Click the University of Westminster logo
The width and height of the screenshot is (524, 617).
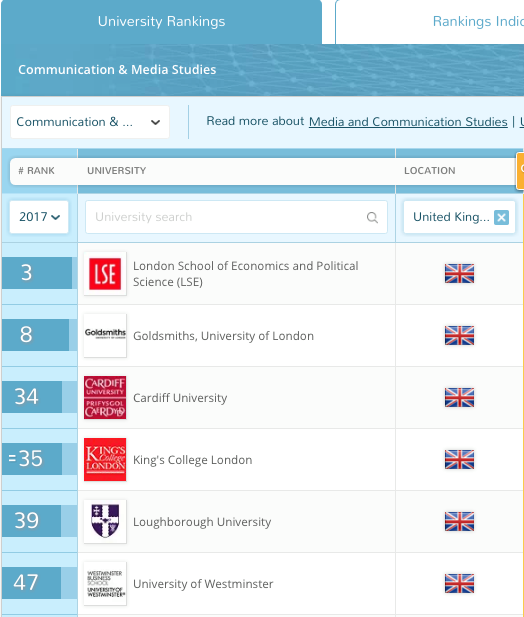point(105,583)
